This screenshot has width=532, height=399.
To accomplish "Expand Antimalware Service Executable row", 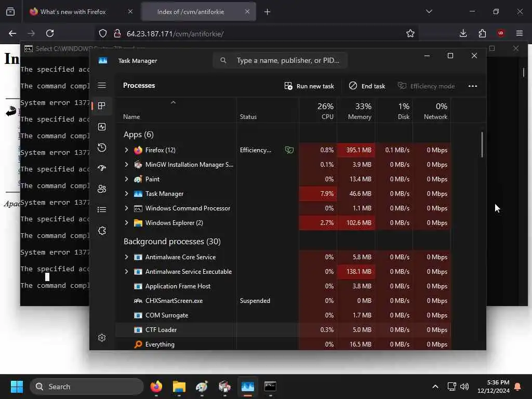I will (x=127, y=272).
